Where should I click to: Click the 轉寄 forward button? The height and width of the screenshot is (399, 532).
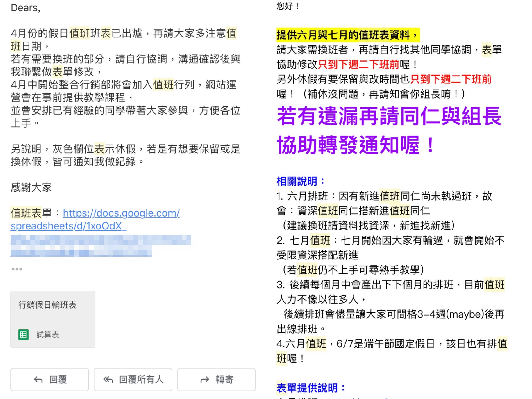216,379
